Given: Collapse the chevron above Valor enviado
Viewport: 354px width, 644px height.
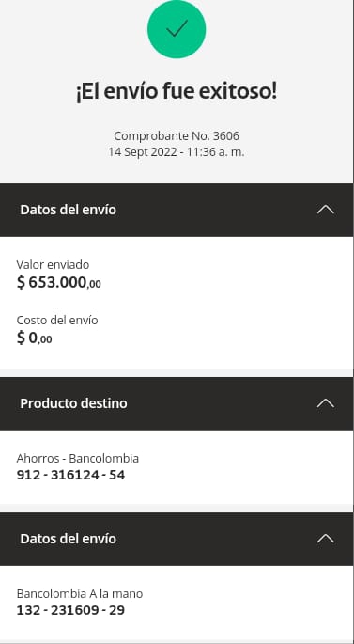Looking at the screenshot, I should (326, 210).
